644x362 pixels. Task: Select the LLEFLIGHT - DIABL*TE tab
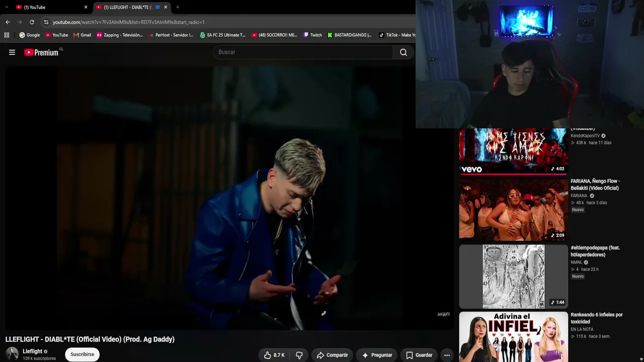(x=132, y=7)
